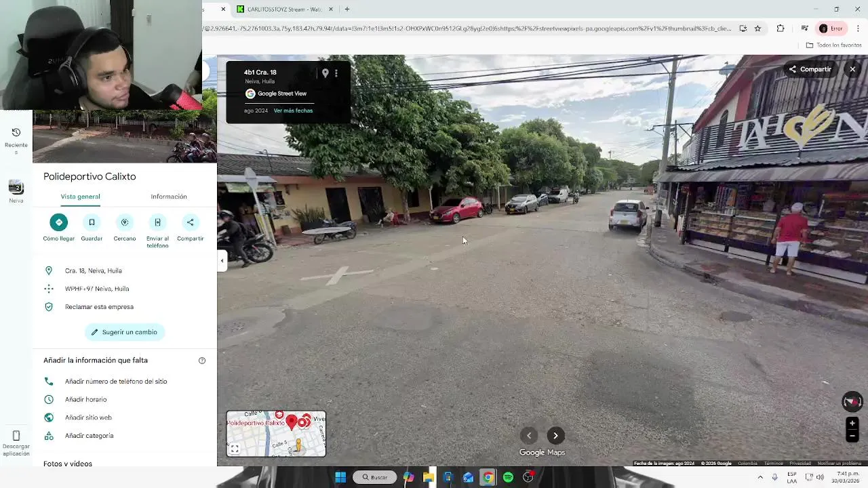
Task: Save the place with Guardar icon
Action: tap(92, 222)
